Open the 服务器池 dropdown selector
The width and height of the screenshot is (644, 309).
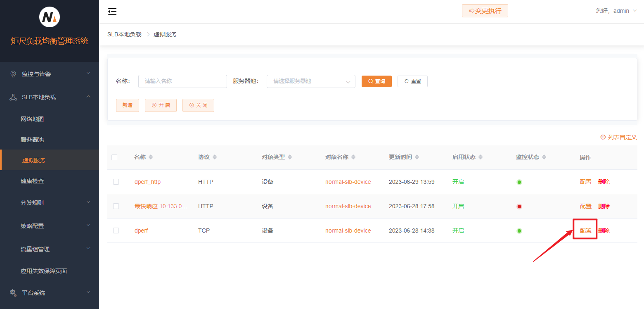point(311,81)
